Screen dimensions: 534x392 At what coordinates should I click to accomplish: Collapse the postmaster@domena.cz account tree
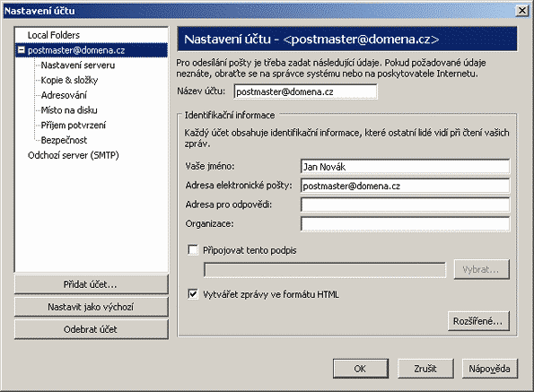(22, 50)
